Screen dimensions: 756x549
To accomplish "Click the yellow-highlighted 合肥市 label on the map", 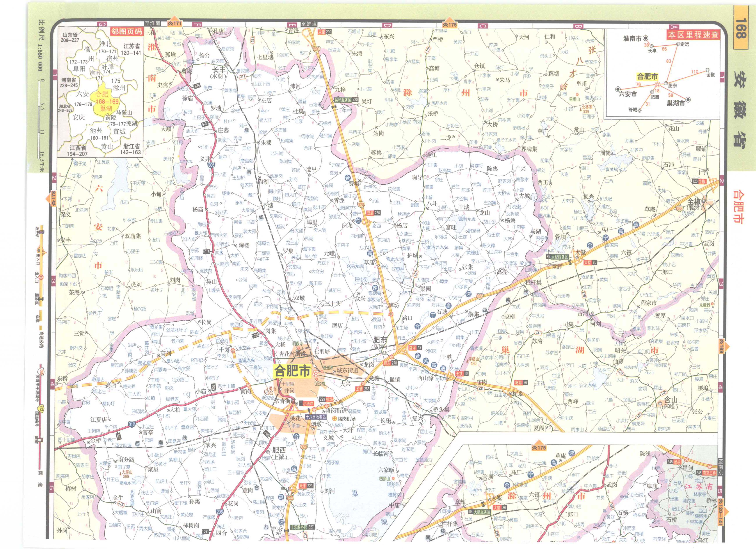I will (292, 371).
